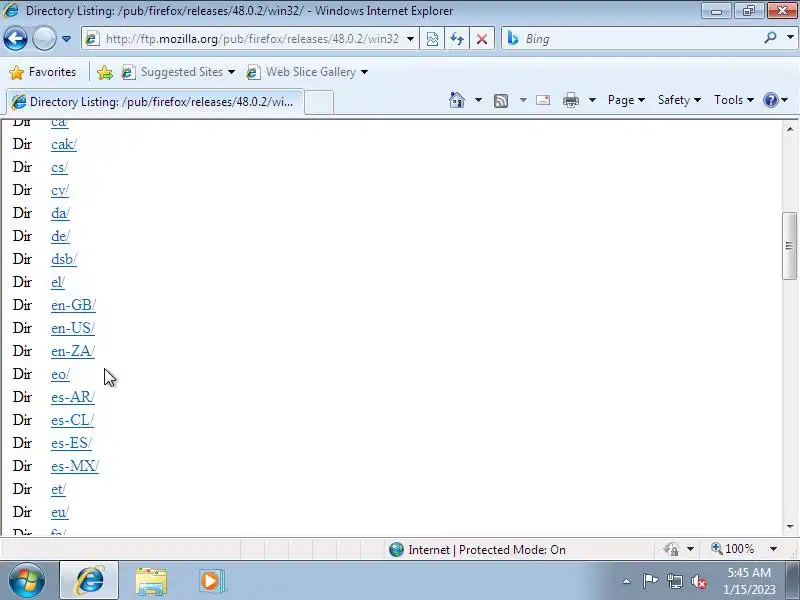Open the en-GB/ directory link
The height and width of the screenshot is (600, 800).
(73, 305)
